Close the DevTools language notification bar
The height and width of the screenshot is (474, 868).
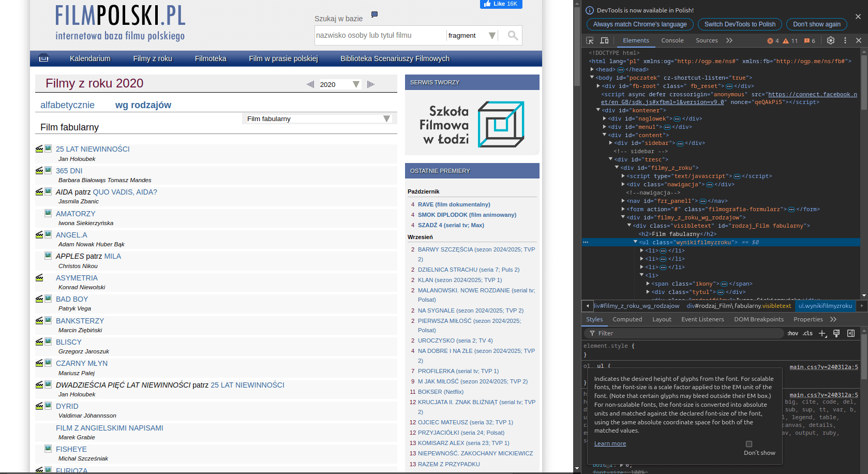(x=858, y=17)
